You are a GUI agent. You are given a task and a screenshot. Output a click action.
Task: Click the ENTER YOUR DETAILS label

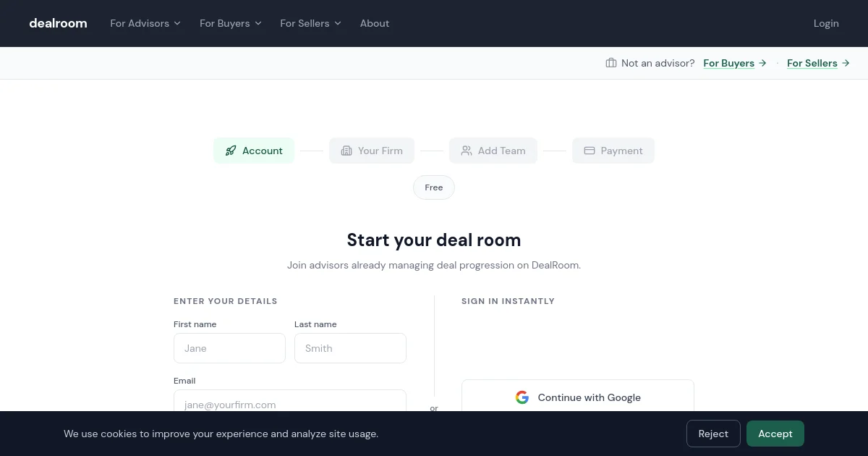click(x=226, y=301)
